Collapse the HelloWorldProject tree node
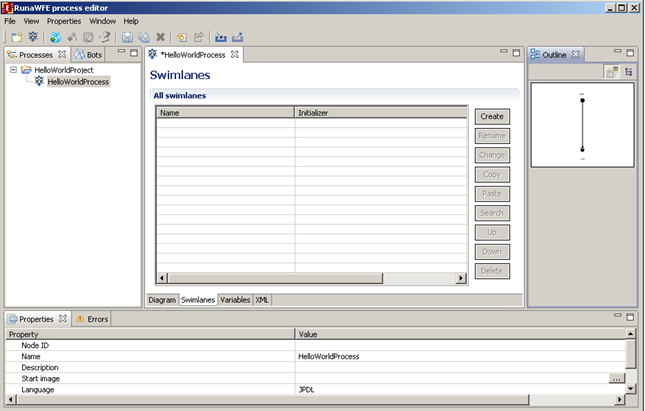The image size is (645, 411). tap(13, 70)
